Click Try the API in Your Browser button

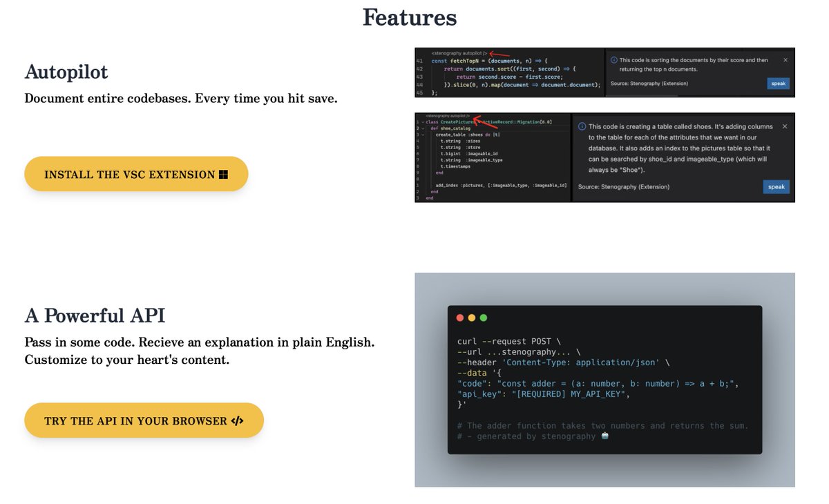(x=144, y=420)
